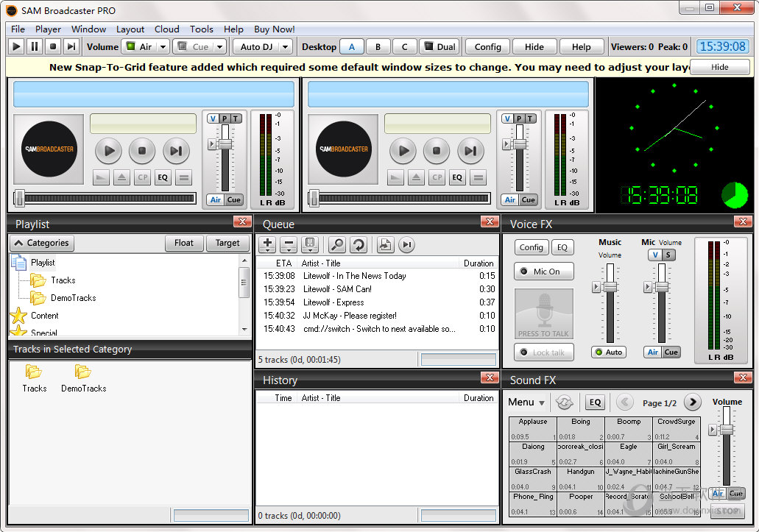This screenshot has width=759, height=532.
Task: Expand Voice FX Music volume side arrow
Action: [x=596, y=287]
